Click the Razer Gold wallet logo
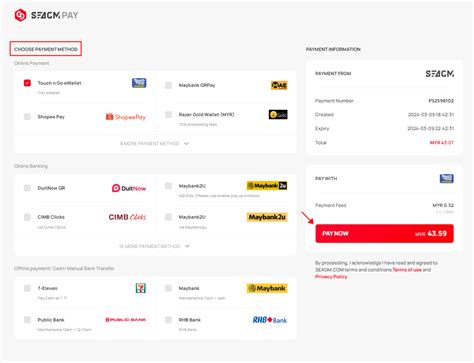The height and width of the screenshot is (363, 474). tap(278, 115)
